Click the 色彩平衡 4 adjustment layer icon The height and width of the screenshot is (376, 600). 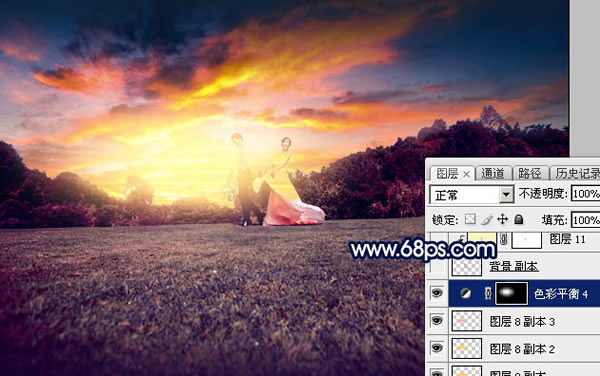(x=465, y=293)
